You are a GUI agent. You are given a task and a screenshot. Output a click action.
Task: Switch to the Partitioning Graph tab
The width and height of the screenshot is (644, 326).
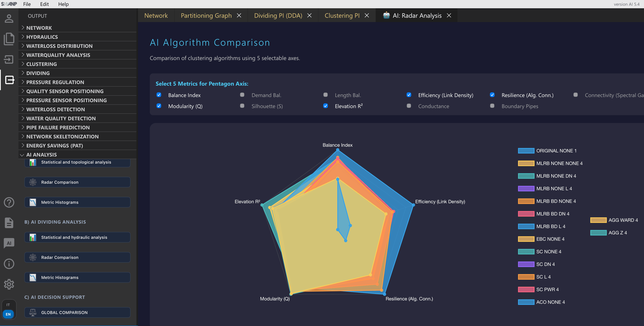point(206,16)
